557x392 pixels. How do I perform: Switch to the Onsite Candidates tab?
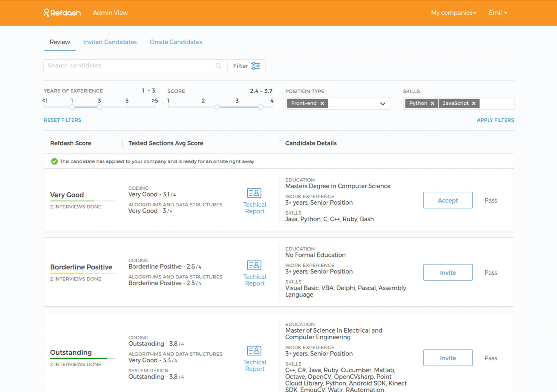pyautogui.click(x=176, y=42)
